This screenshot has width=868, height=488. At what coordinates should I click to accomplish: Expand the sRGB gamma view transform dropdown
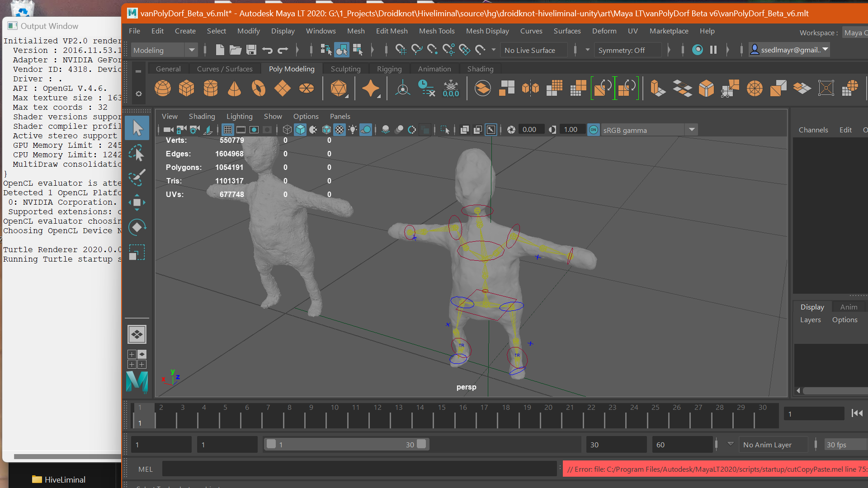tap(692, 130)
